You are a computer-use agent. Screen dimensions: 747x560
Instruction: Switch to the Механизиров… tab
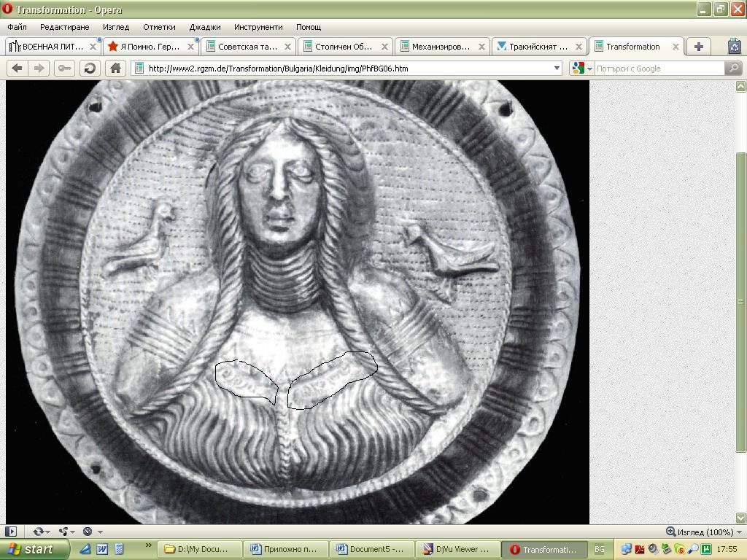[441, 47]
